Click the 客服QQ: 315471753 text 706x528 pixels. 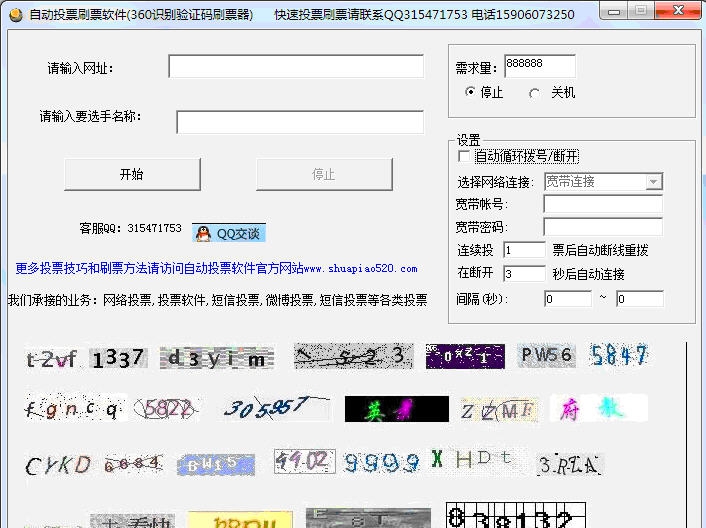point(131,229)
